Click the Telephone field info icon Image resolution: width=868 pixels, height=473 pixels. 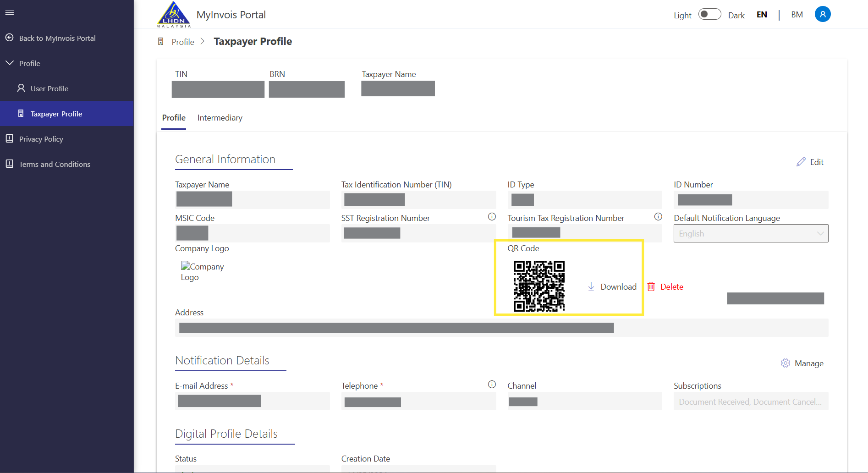[x=492, y=385]
